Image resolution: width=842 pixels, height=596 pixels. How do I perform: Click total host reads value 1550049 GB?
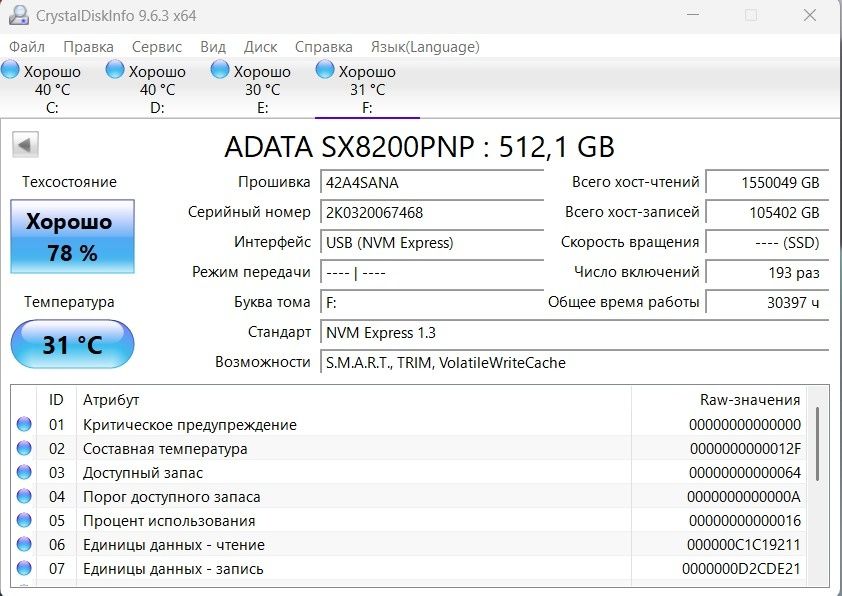767,183
